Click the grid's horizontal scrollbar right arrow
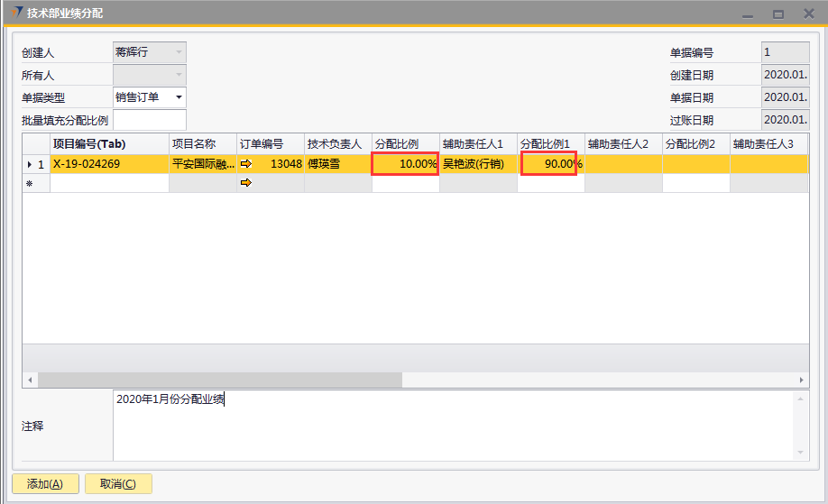 pos(802,380)
